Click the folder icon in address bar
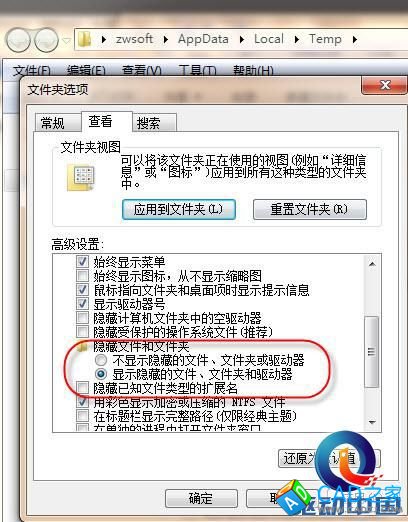The width and height of the screenshot is (408, 522). (x=84, y=39)
